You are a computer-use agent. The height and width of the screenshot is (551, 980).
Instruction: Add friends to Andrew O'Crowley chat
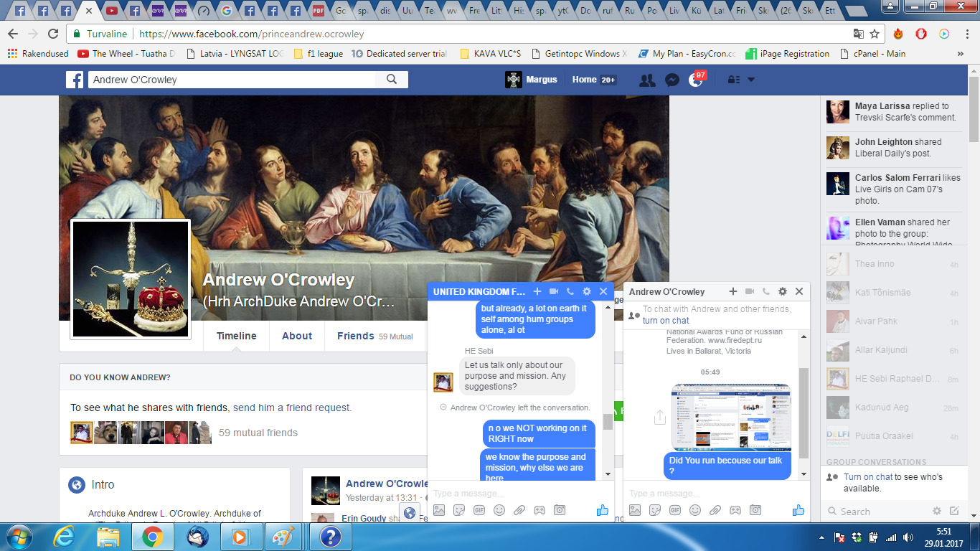[733, 291]
